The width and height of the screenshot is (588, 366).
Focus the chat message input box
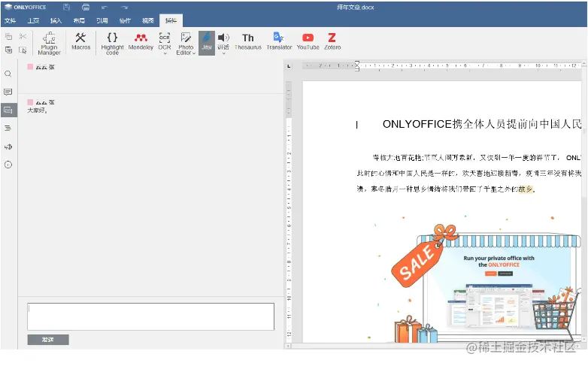150,316
